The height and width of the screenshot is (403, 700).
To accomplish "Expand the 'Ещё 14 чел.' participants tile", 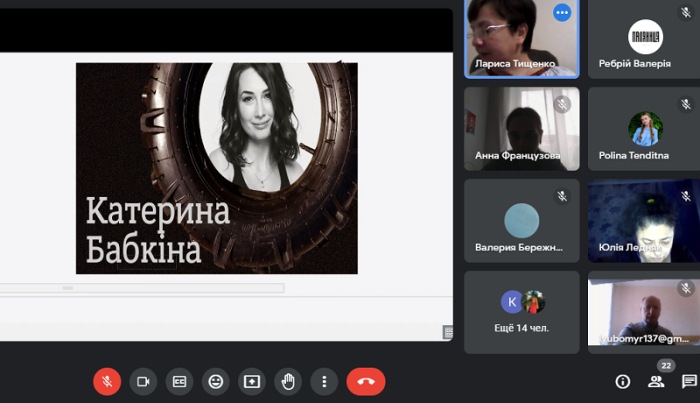I will pyautogui.click(x=521, y=311).
